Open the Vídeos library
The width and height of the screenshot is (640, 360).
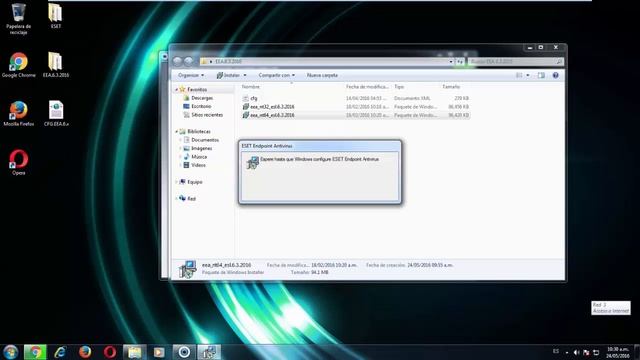198,165
